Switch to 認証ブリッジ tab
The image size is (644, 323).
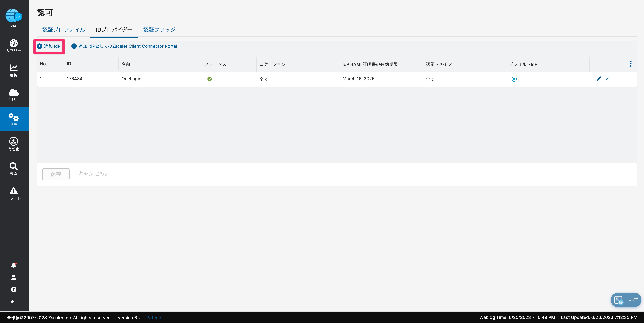[x=160, y=30]
